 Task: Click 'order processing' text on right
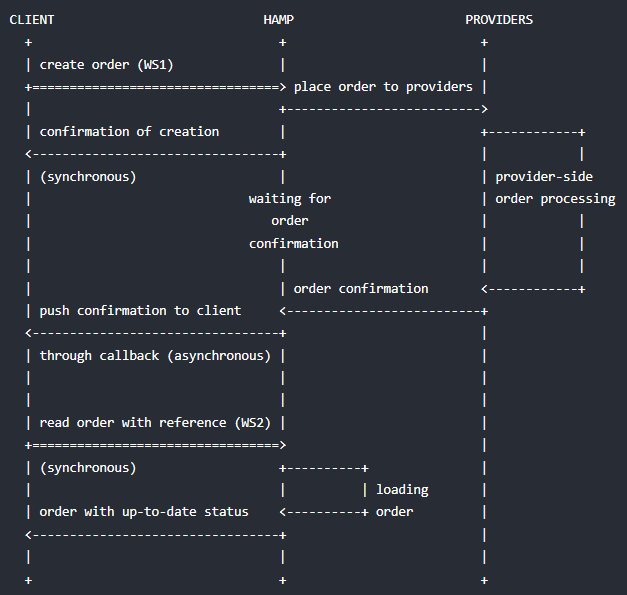tap(555, 199)
